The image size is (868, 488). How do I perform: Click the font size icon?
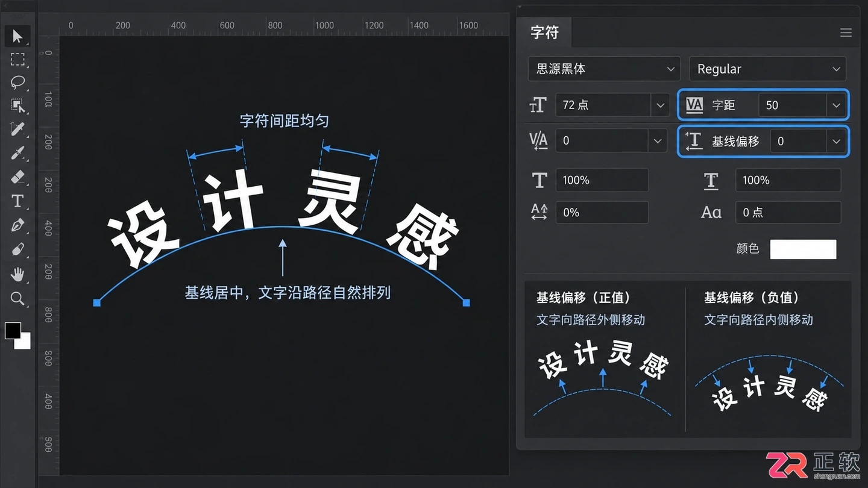click(x=538, y=105)
